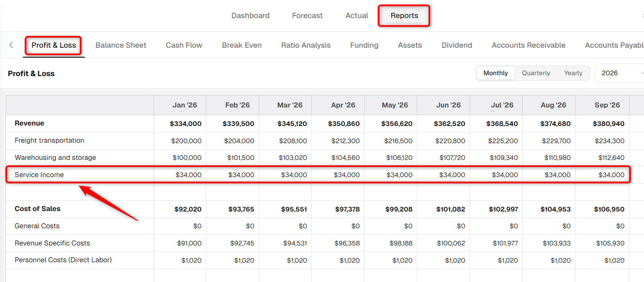Click the Freight transportation row label
Viewport: 644px width, 282px height.
49,141
